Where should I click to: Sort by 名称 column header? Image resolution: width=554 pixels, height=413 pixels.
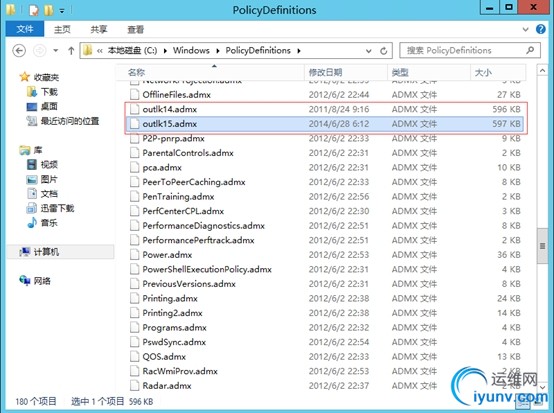[x=210, y=72]
